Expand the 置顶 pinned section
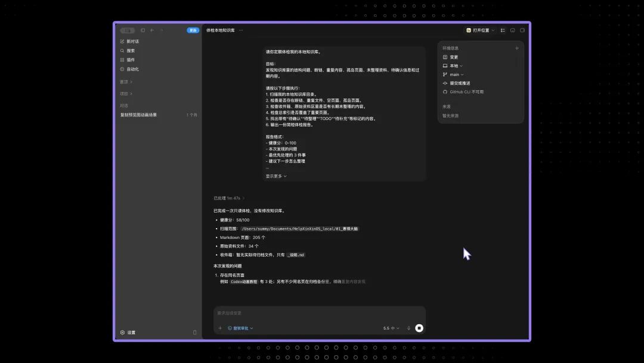644x363 pixels. [126, 82]
